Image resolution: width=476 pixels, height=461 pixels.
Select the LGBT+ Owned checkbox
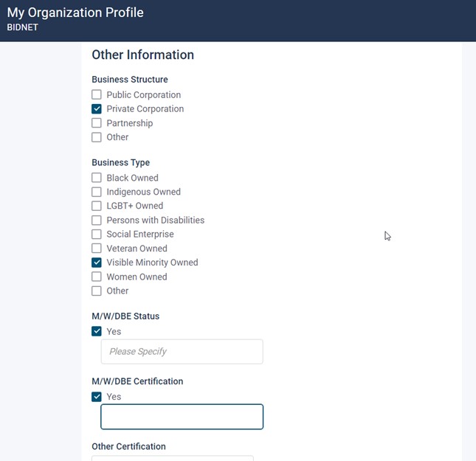pos(97,206)
